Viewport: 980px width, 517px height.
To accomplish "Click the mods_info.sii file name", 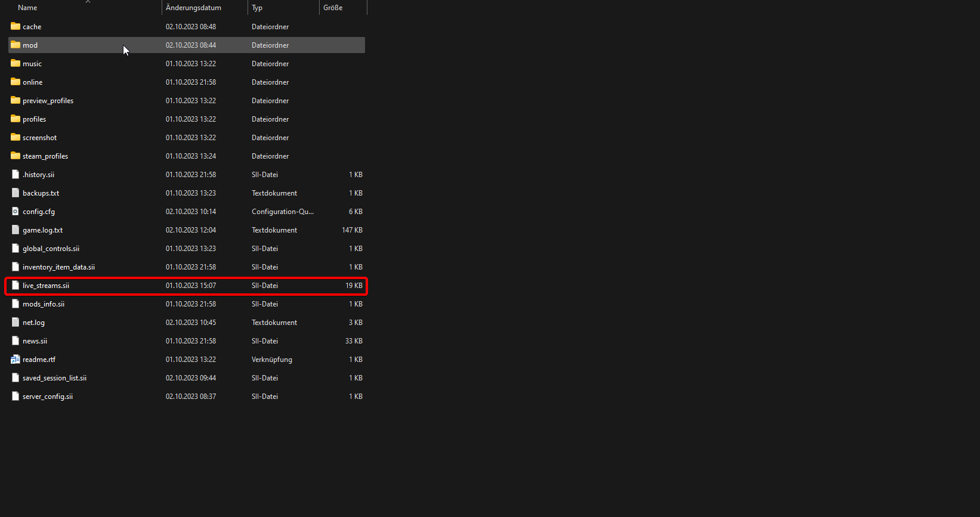I will (x=44, y=304).
